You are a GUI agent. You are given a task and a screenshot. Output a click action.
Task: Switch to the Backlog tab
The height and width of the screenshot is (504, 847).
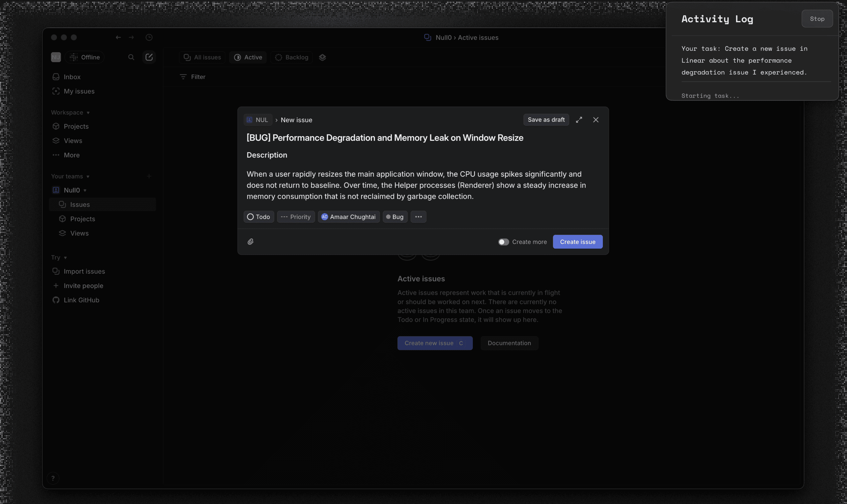point(291,57)
